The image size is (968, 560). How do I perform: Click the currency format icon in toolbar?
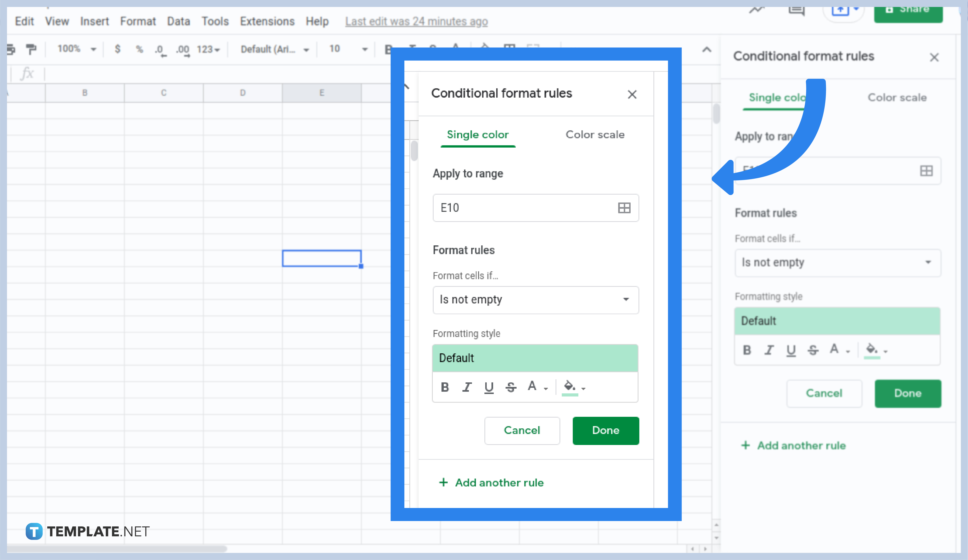117,49
